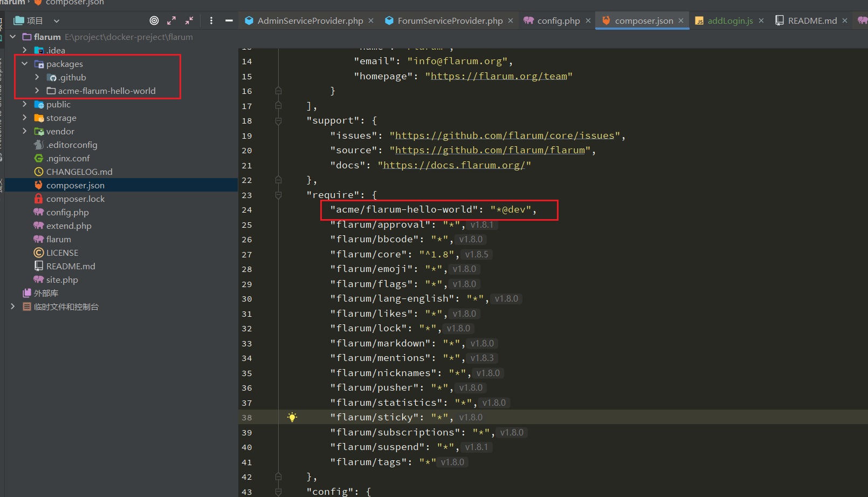Open site.php from project tree

(62, 280)
